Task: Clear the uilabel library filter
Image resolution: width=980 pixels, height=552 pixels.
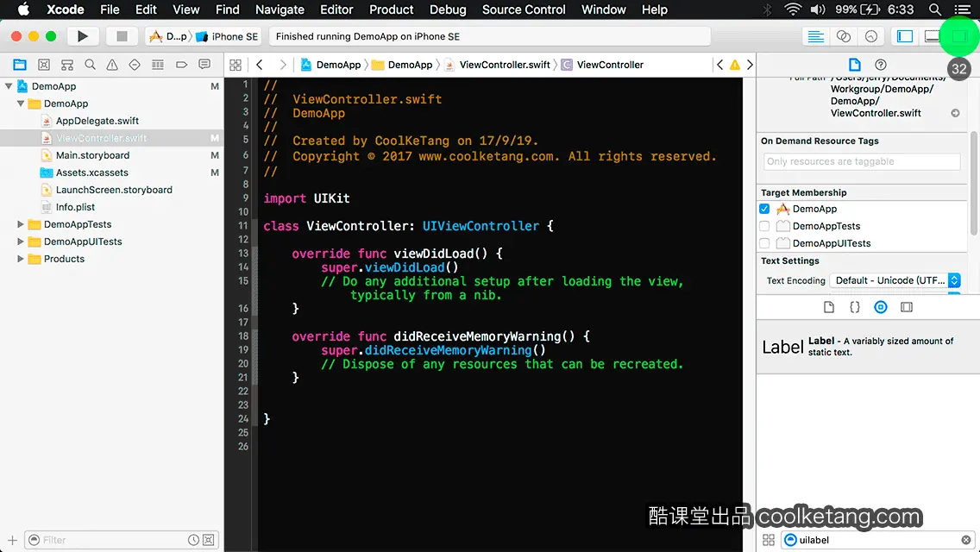Action: (x=965, y=540)
